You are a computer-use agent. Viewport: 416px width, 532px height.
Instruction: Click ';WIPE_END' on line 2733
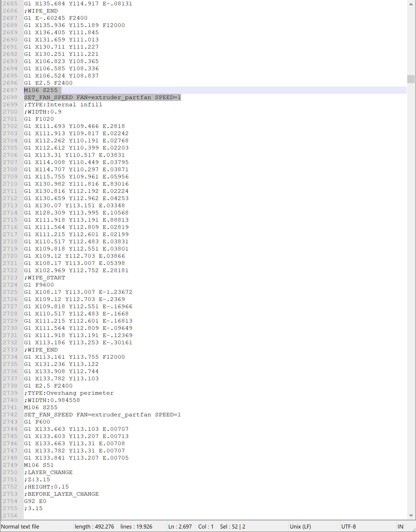pyautogui.click(x=41, y=350)
